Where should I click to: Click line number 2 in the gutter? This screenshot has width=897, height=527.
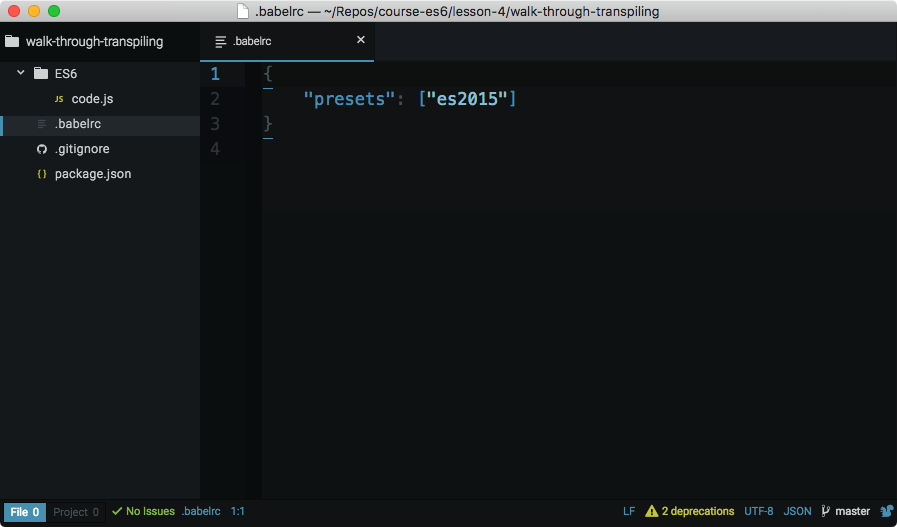(215, 99)
